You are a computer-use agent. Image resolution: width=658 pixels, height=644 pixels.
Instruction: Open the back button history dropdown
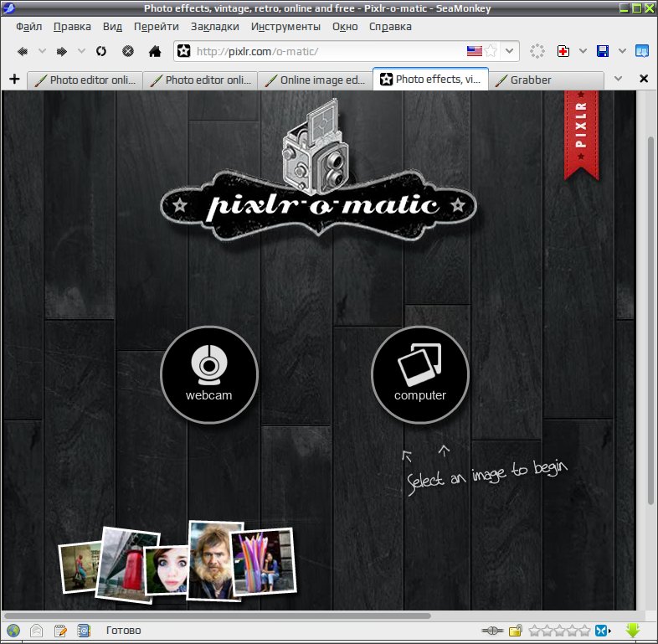(42, 51)
